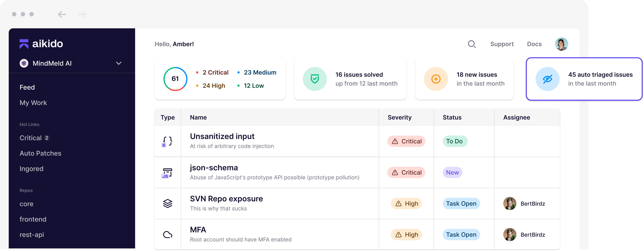Click the green shield issues solved icon

point(315,79)
